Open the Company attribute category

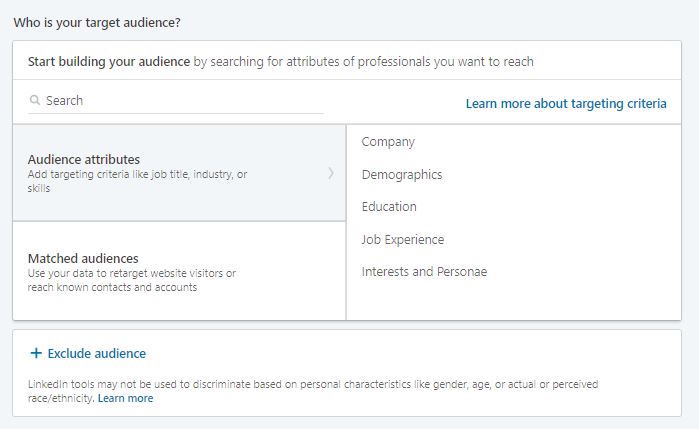pyautogui.click(x=388, y=142)
